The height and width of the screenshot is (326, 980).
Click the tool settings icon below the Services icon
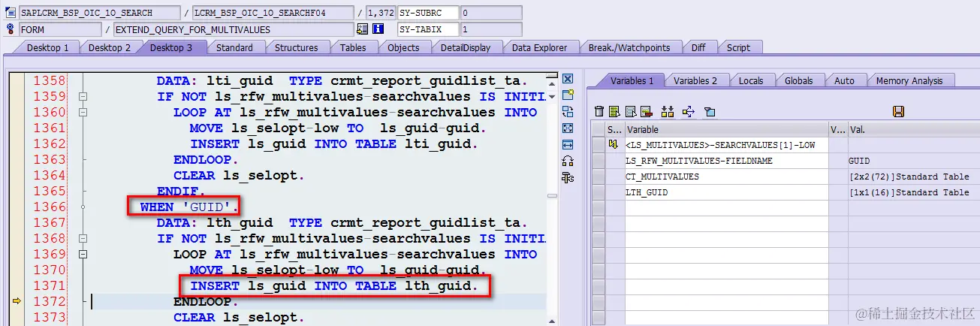point(568,177)
